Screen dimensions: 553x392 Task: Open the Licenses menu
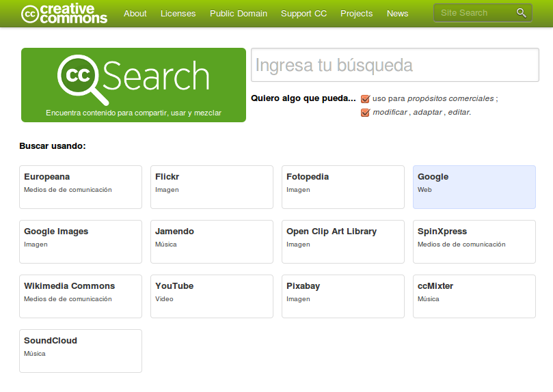pyautogui.click(x=178, y=14)
